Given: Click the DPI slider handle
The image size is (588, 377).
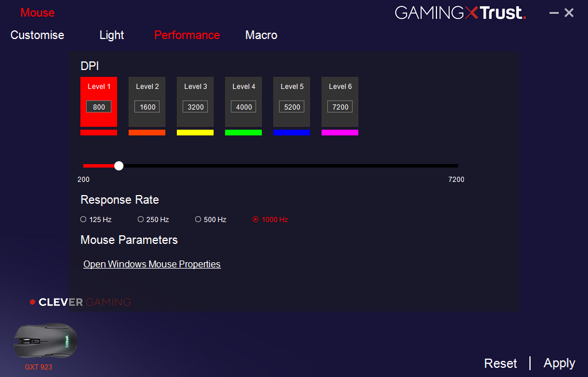Looking at the screenshot, I should (119, 166).
